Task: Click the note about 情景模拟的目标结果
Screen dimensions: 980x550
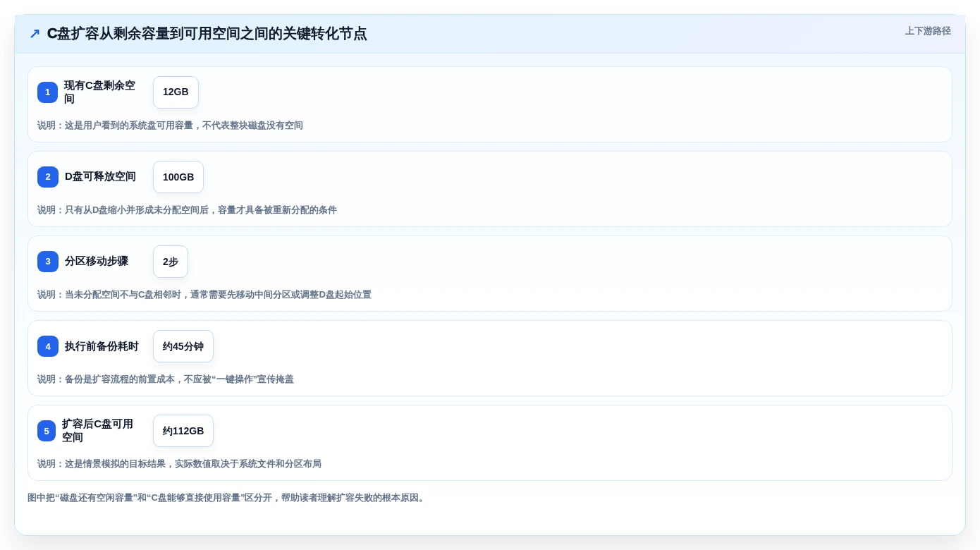Action: [179, 464]
